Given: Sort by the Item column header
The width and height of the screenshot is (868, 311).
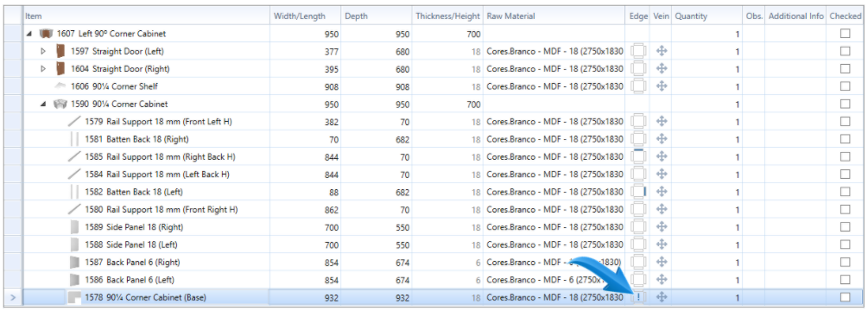Looking at the screenshot, I should tap(146, 16).
